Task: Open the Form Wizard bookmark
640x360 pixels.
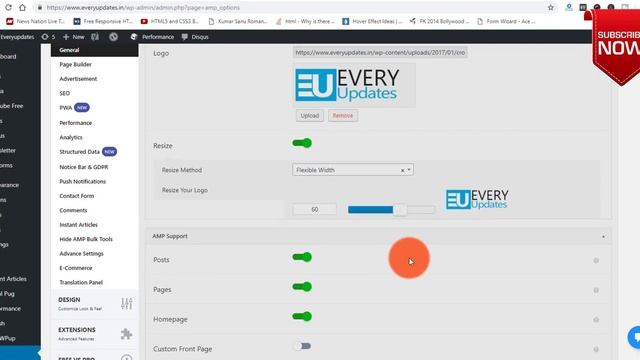Action: coord(507,21)
